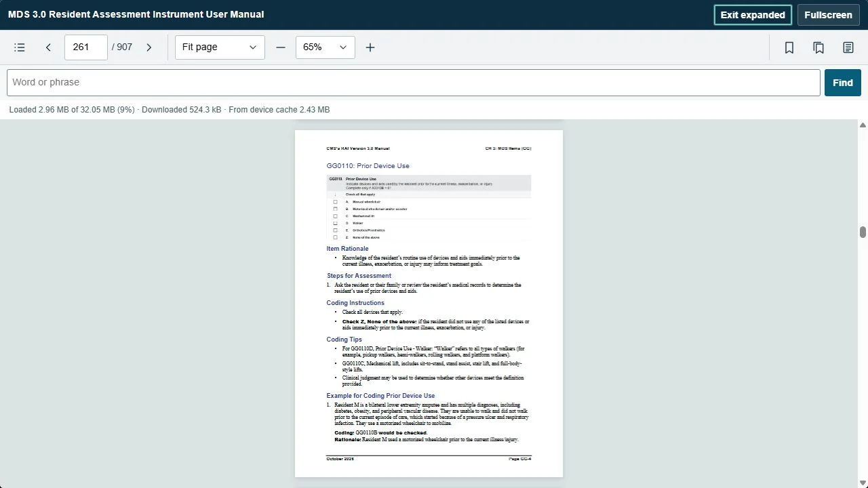Screen dimensions: 868x488
Task: Click the '/ 907' total pages label
Action: point(122,47)
